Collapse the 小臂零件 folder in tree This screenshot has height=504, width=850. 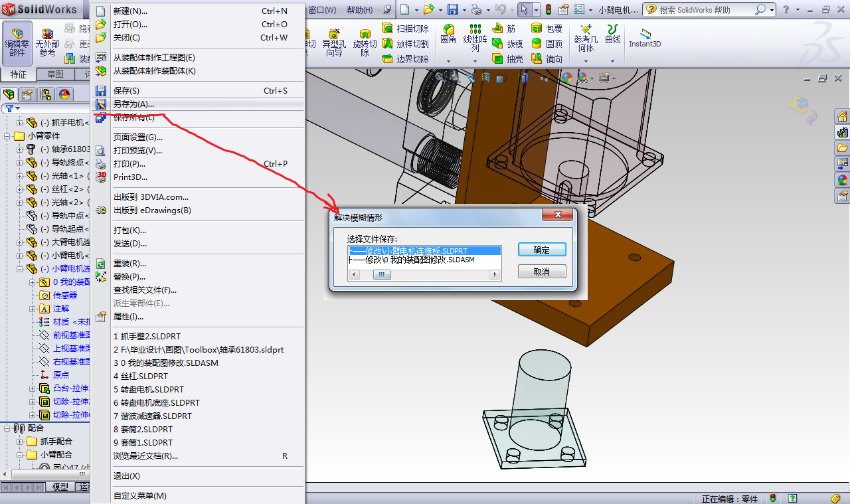(x=8, y=136)
